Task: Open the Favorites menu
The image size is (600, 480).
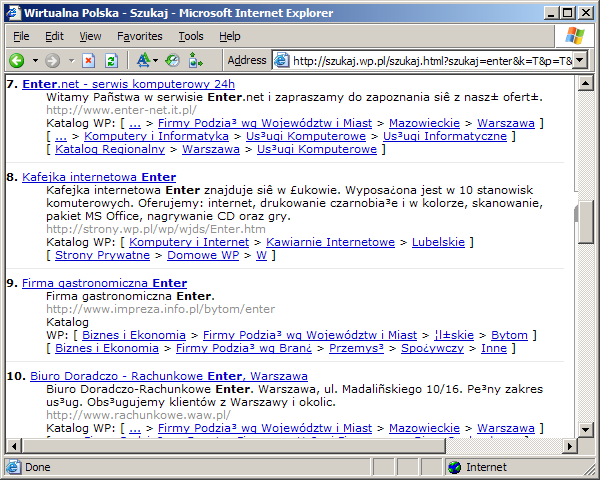Action: (140, 36)
